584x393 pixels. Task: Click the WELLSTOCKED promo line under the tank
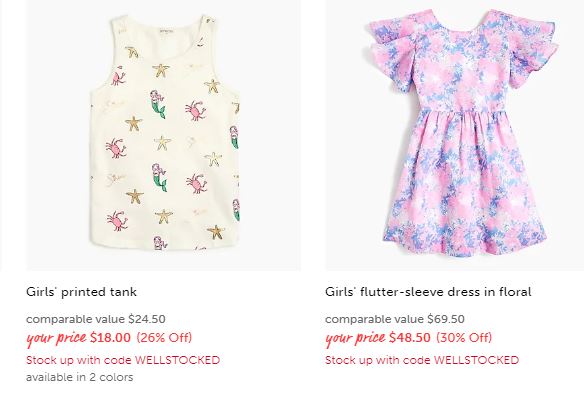coord(123,360)
